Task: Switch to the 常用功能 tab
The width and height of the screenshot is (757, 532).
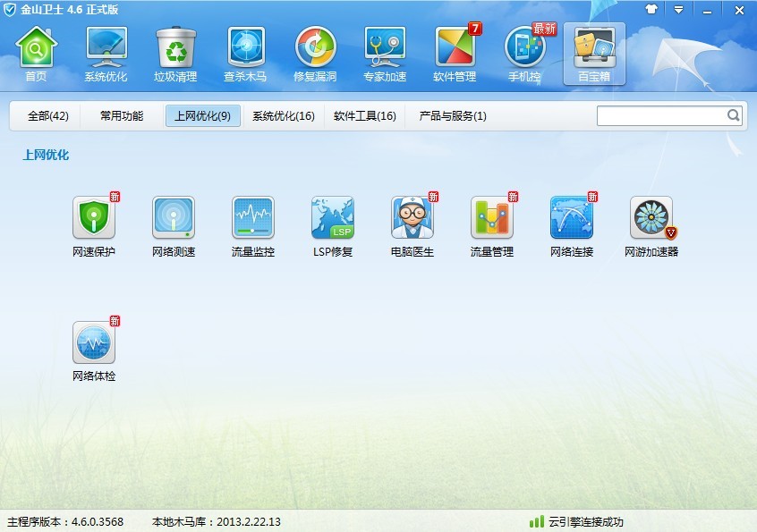Action: point(122,115)
